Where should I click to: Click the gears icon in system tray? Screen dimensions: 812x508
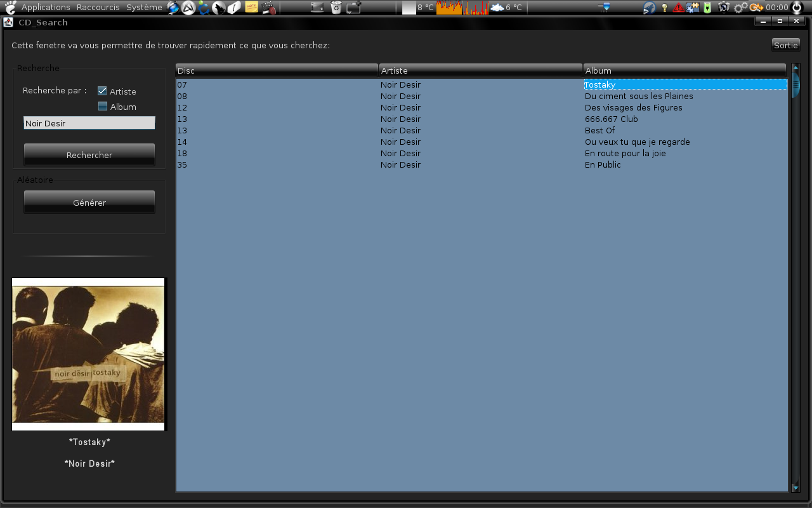(740, 8)
